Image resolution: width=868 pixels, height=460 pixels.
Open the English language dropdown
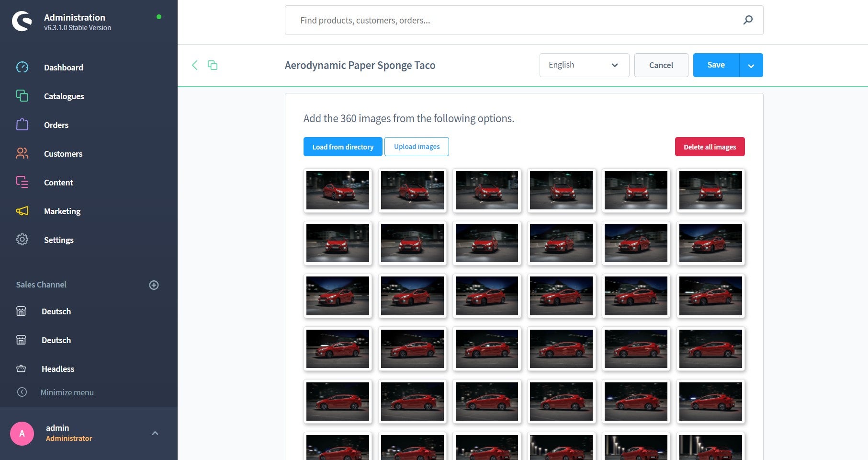pos(584,65)
